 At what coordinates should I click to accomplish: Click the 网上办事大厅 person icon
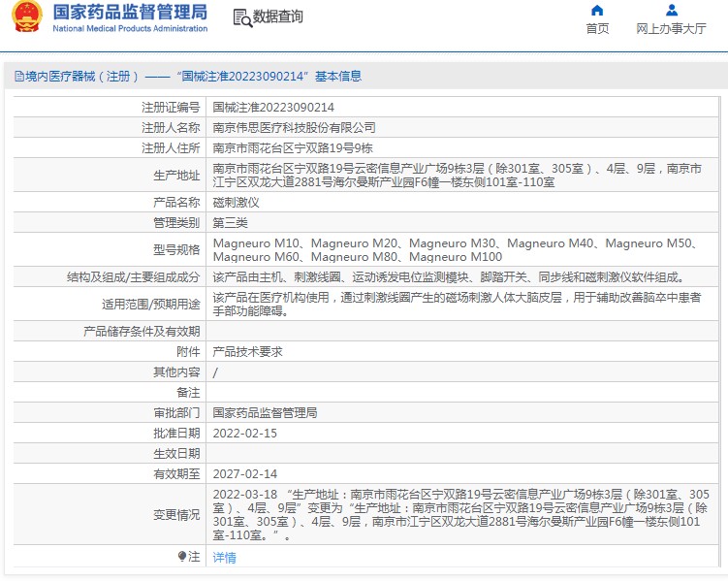(671, 11)
